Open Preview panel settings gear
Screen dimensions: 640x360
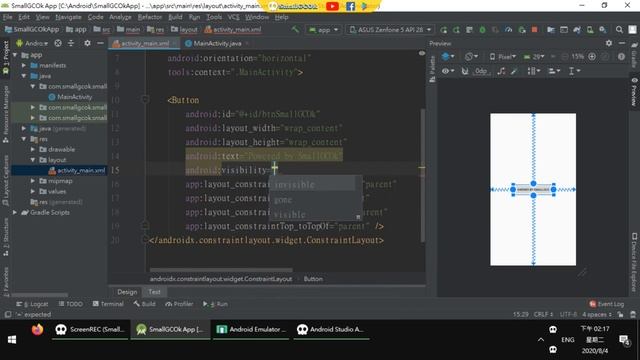609,43
